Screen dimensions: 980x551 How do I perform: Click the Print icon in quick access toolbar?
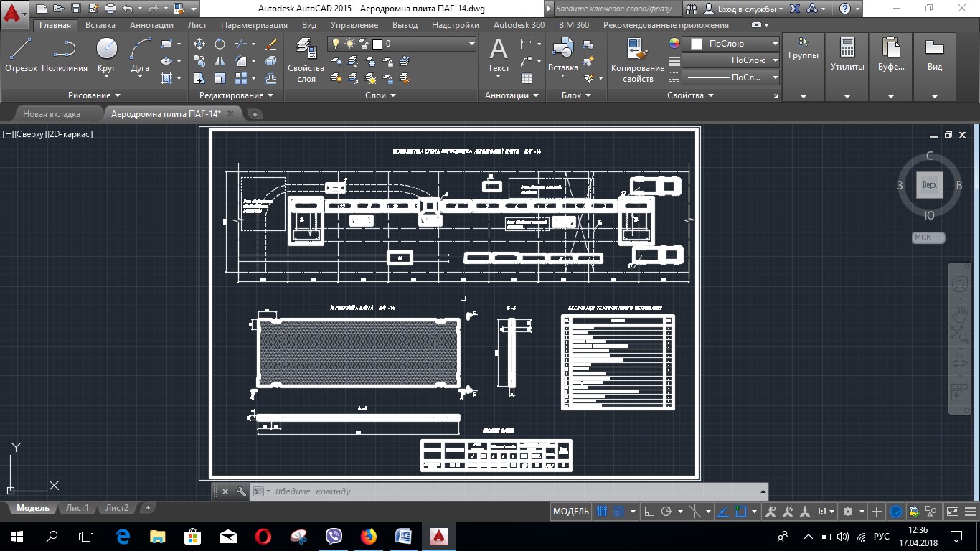click(x=110, y=9)
